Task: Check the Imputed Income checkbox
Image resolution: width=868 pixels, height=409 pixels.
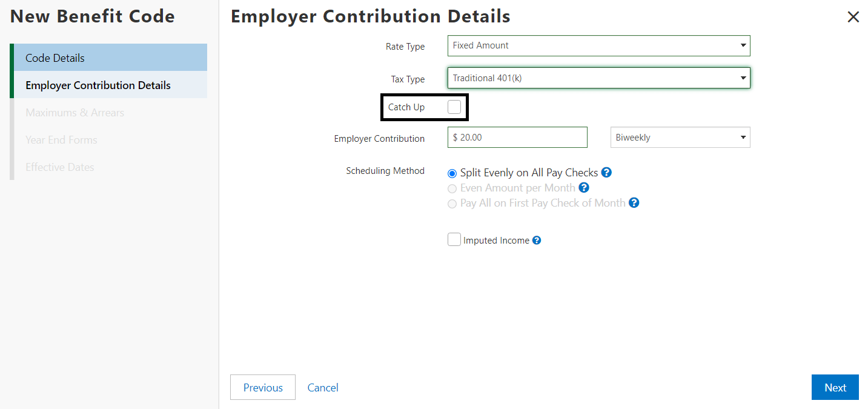Action: click(454, 240)
